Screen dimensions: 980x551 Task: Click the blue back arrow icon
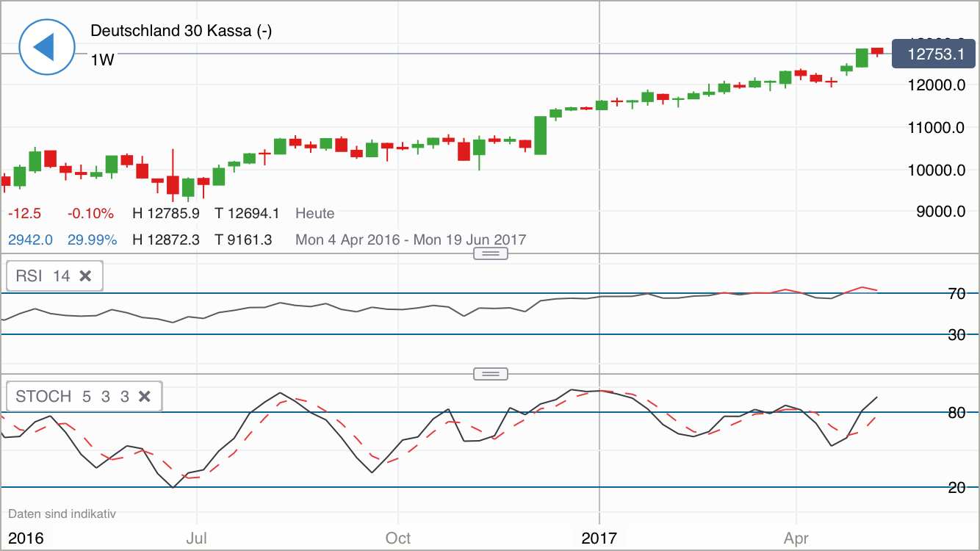46,46
